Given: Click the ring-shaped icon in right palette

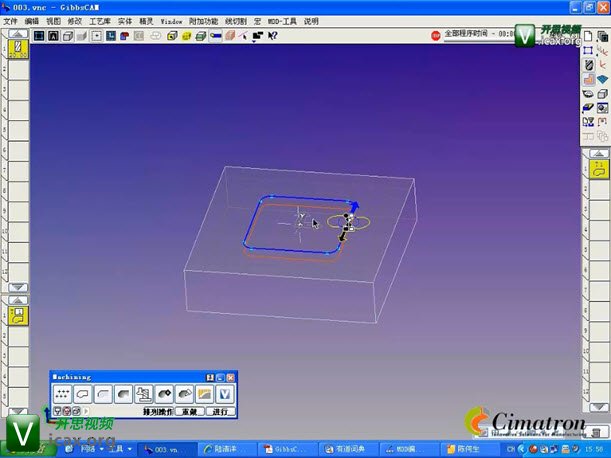Looking at the screenshot, I should point(588,94).
